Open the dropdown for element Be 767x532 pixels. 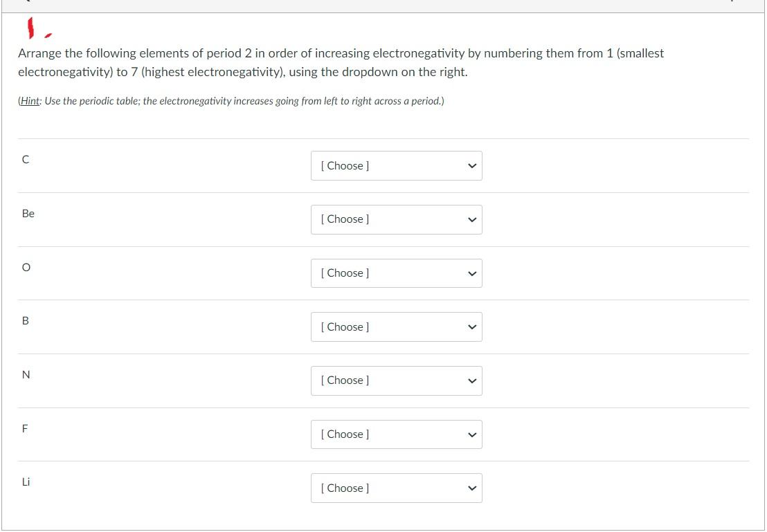(396, 219)
